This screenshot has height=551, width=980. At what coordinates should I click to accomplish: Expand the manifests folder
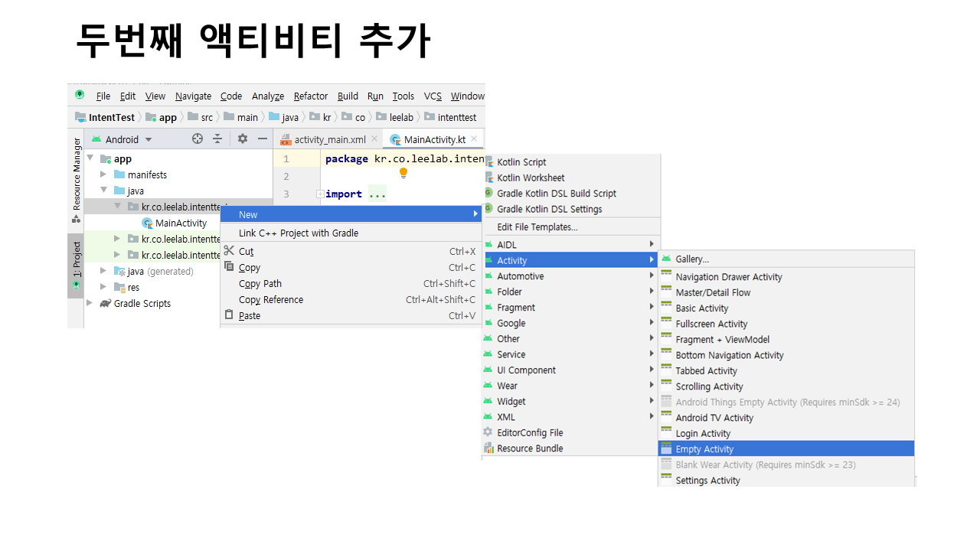click(103, 174)
